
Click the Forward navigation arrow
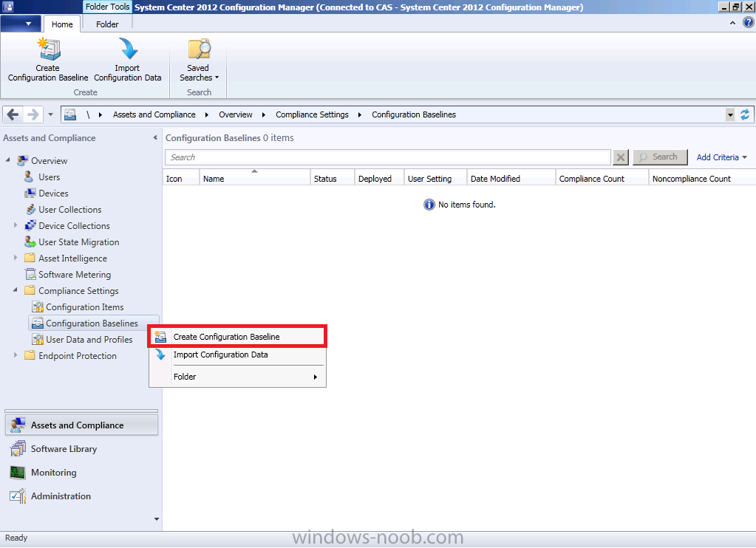pos(33,114)
